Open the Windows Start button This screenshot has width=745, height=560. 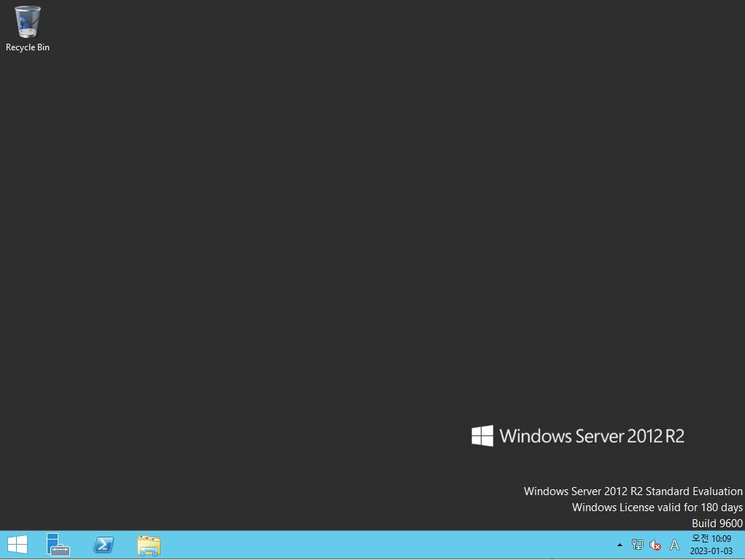[18, 545]
